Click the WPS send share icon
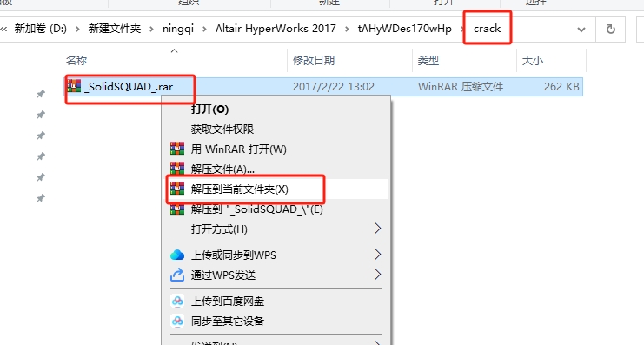The width and height of the screenshot is (644, 345). (x=177, y=275)
